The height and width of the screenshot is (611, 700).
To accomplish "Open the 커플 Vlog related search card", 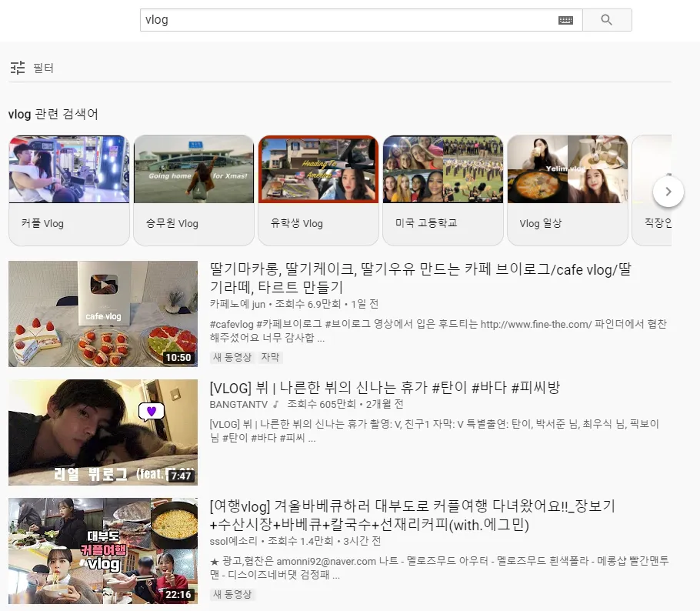I will (69, 190).
